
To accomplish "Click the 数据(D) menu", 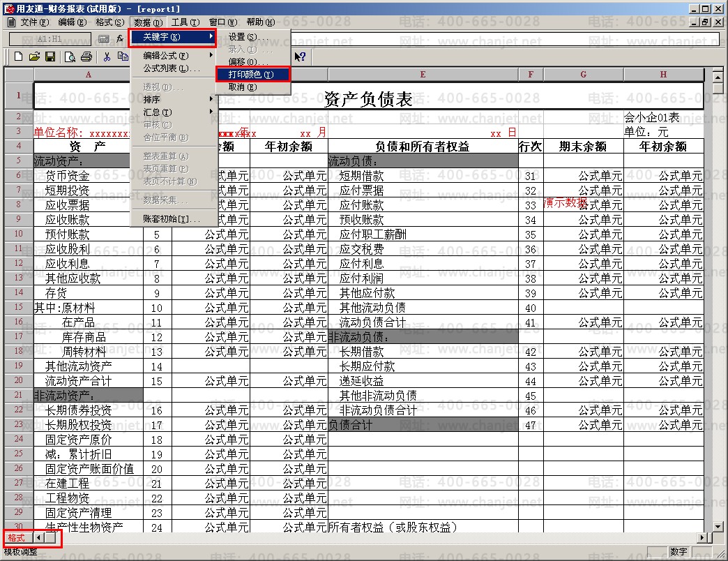I will (148, 22).
